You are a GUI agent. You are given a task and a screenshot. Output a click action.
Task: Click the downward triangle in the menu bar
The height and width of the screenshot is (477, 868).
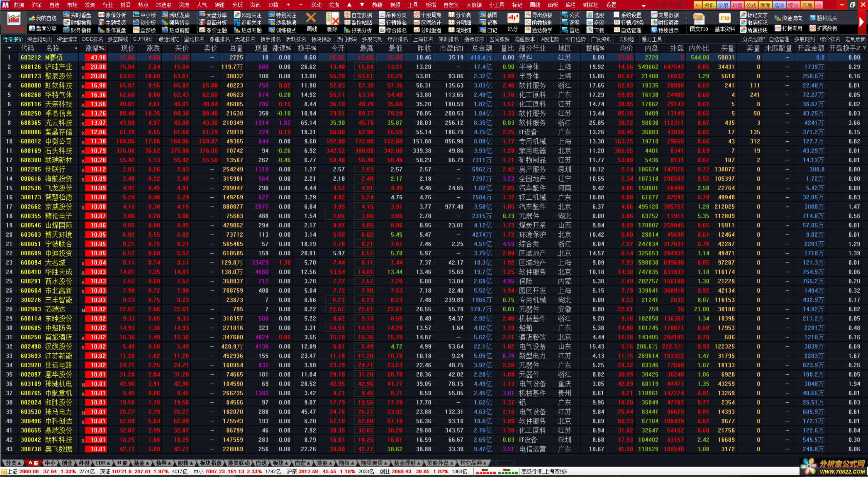pyautogui.click(x=362, y=5)
